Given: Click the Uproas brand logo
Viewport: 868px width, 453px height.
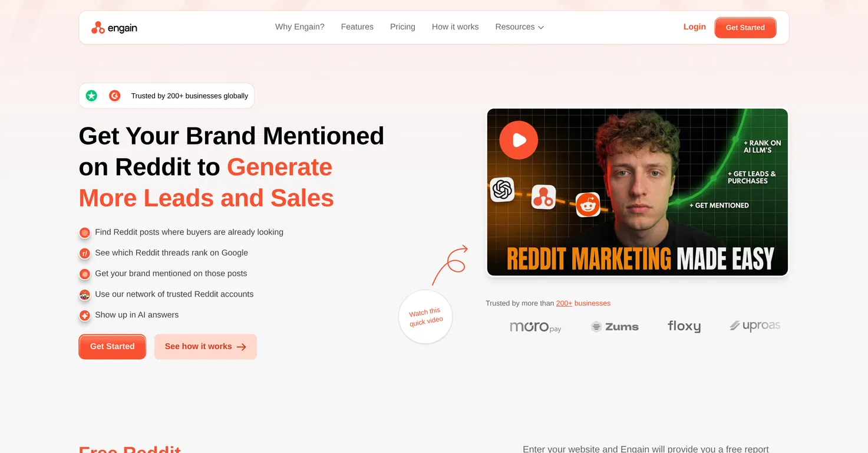Looking at the screenshot, I should coord(755,326).
